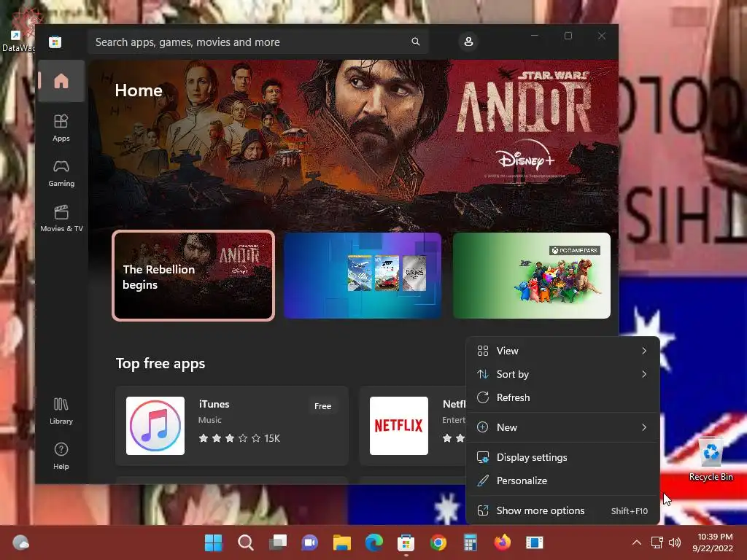This screenshot has height=560, width=747.
Task: Open the blue games collection card
Action: tap(363, 275)
